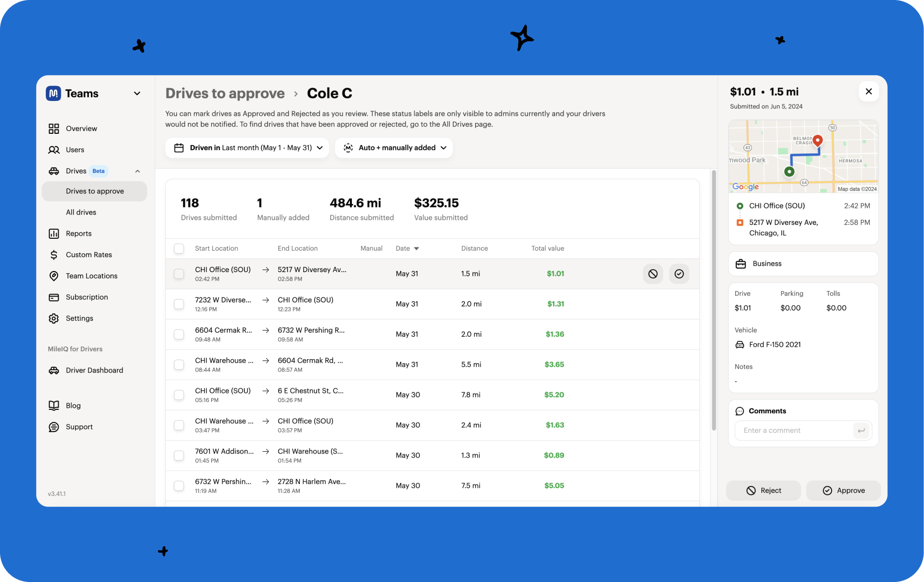Check the 7601 W Addison row checkbox

tap(179, 456)
